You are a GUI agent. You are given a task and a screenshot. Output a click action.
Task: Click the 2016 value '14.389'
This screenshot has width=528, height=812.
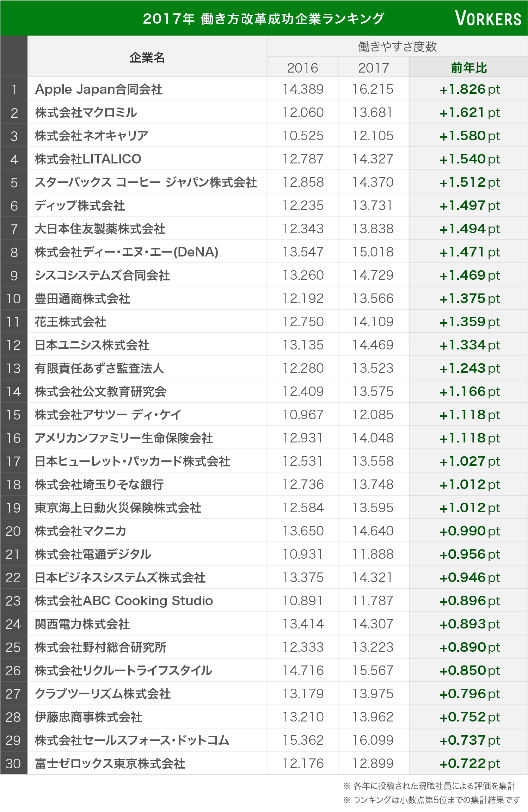[x=303, y=89]
